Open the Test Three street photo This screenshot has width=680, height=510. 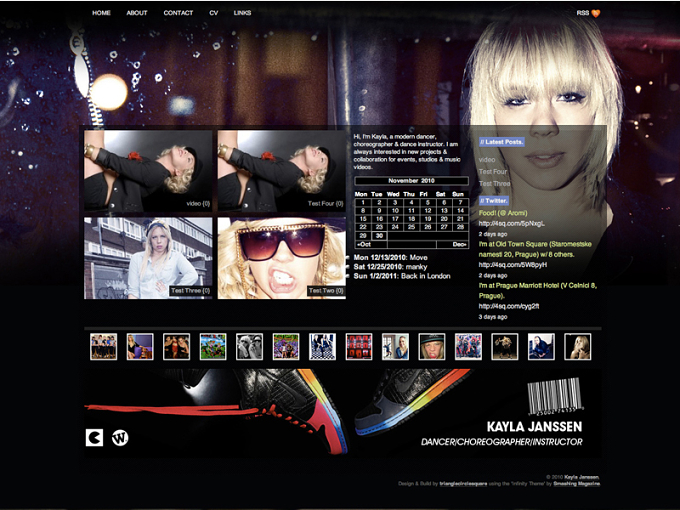point(148,258)
